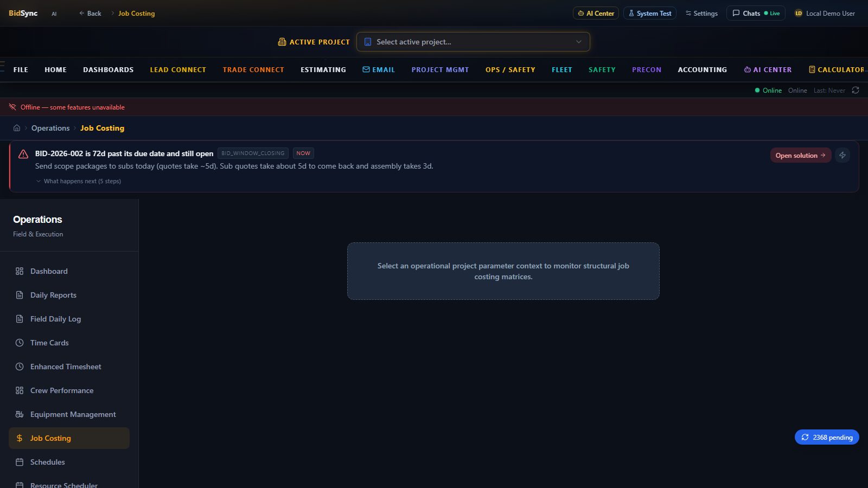This screenshot has height=488, width=868.
Task: Open the ESTIMATING menu
Action: 323,69
